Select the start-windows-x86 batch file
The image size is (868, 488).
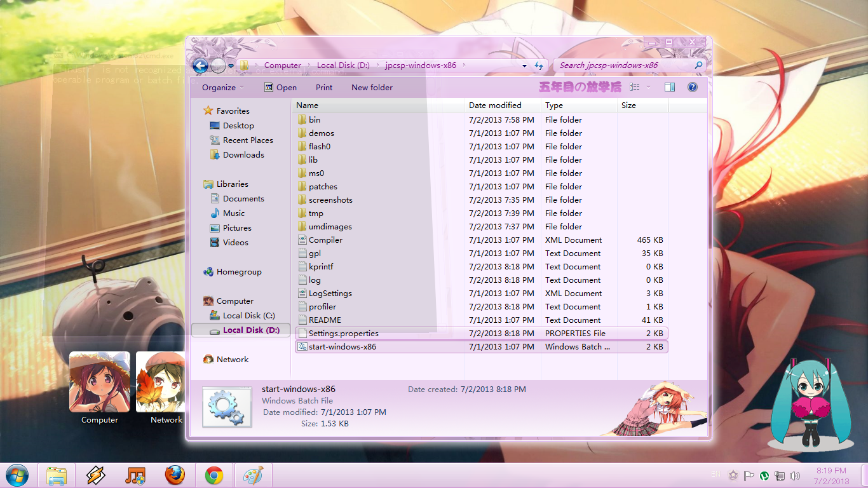point(342,347)
